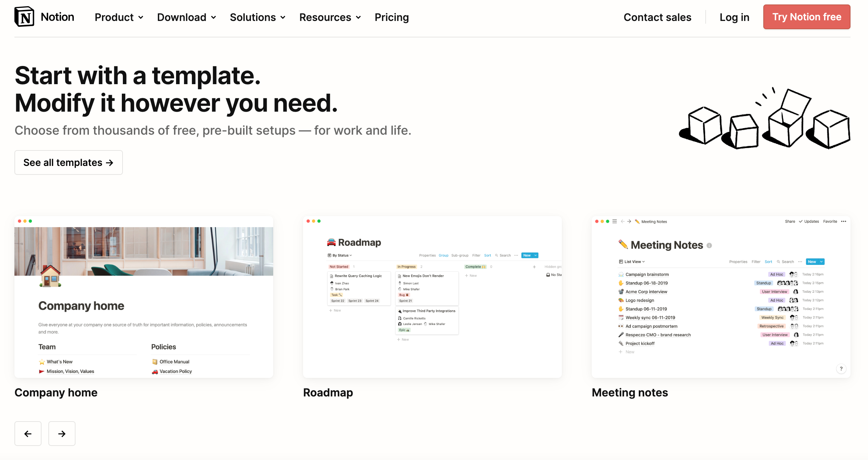868x460 pixels.
Task: Click Share in the Meeting Notes header
Action: pos(790,222)
